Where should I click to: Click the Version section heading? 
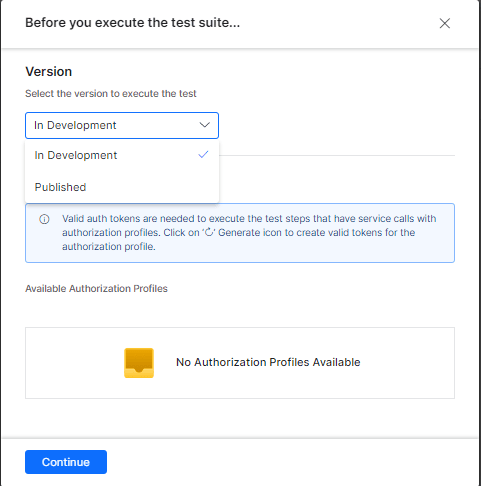click(x=49, y=72)
